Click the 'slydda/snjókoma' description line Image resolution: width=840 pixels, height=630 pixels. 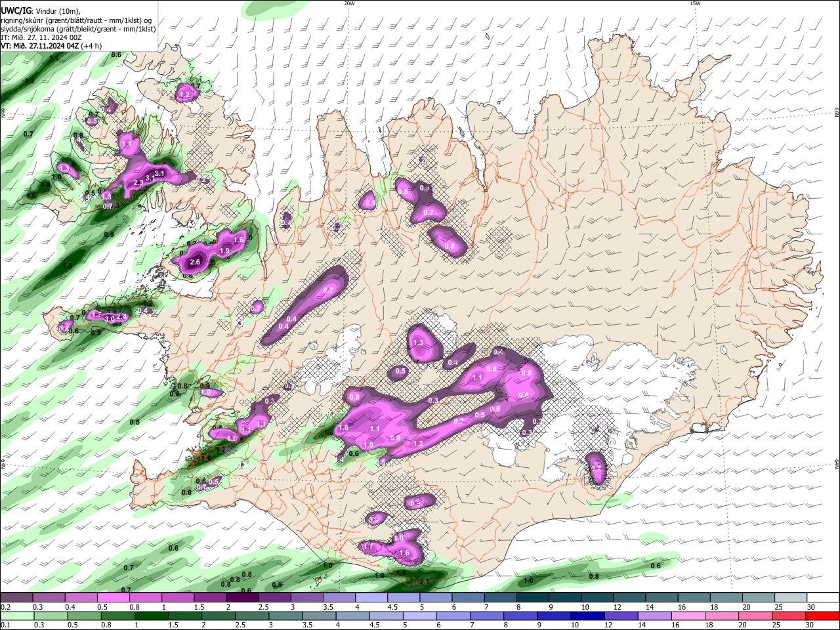78,29
